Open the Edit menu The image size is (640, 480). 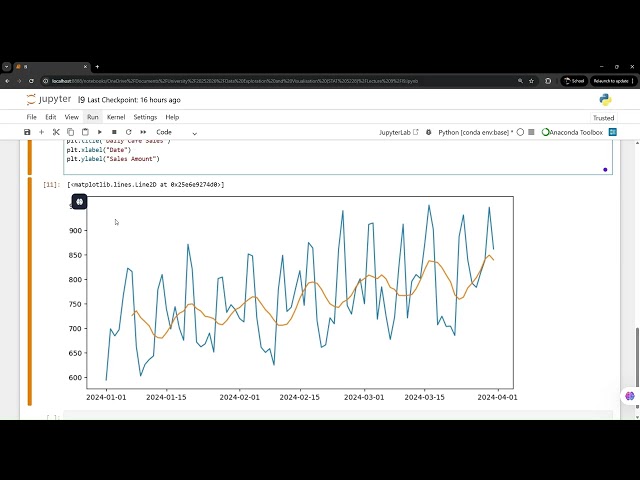pos(51,117)
